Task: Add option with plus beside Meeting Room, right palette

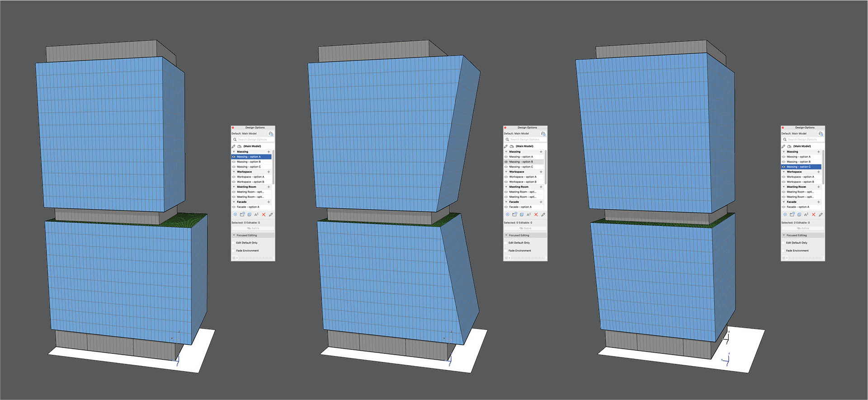Action: click(x=818, y=187)
